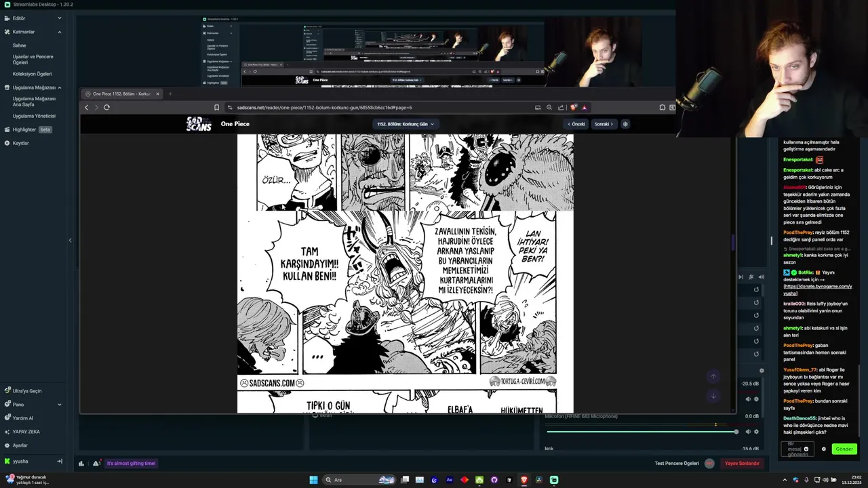Image resolution: width=868 pixels, height=488 pixels.
Task: Click the recording button beside Yayını Sonlandır
Action: pos(709,464)
